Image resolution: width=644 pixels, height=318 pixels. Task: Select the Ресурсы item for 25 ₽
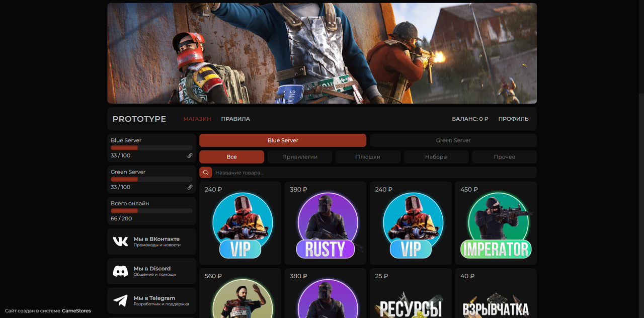click(x=411, y=297)
